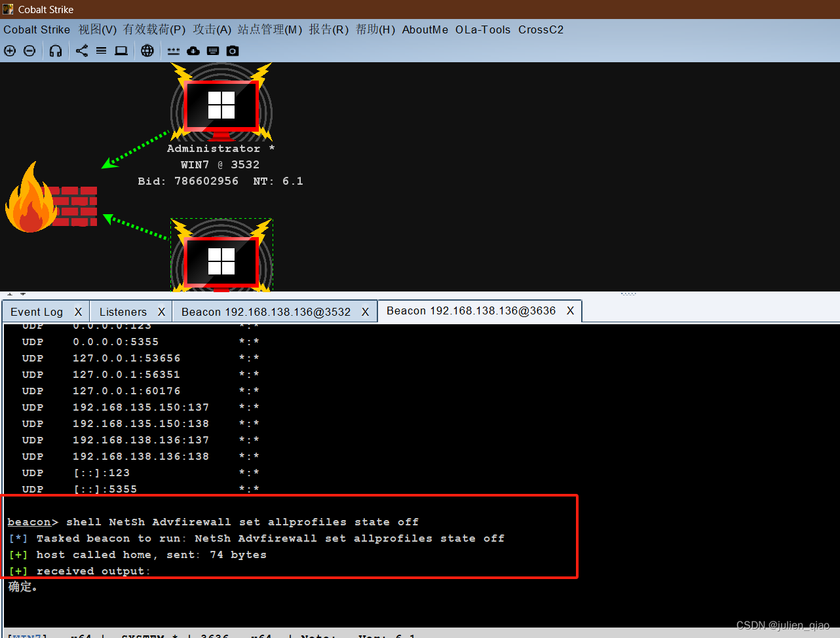
Task: Switch to Beacon 192.168.138.136@3532 tab
Action: pyautogui.click(x=266, y=312)
